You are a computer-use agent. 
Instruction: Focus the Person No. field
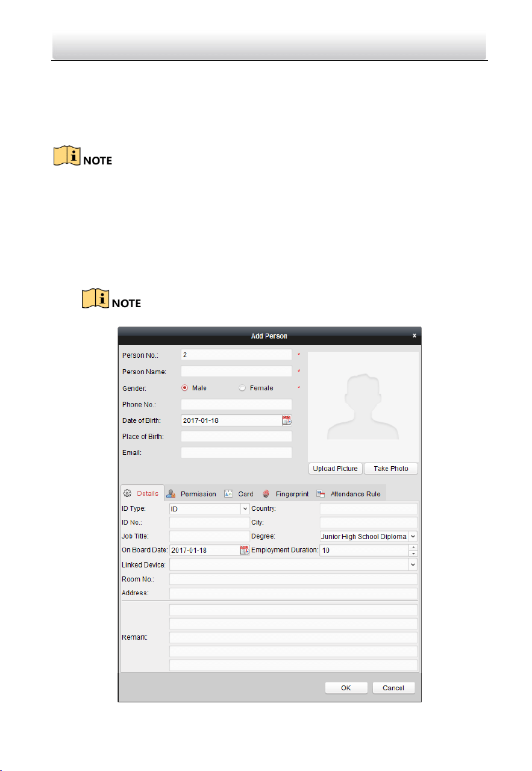pos(236,355)
